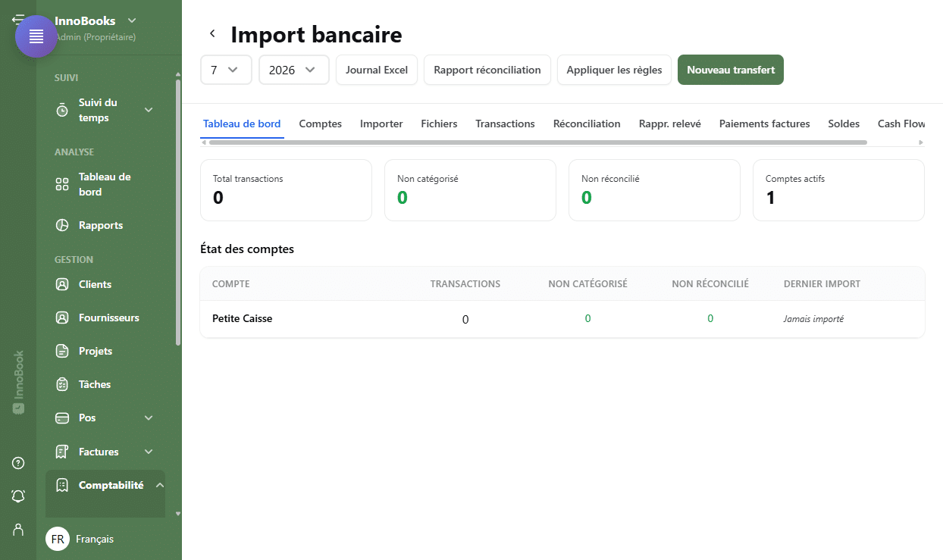The image size is (943, 560).
Task: Go back using the arrow beside Import bancaire
Action: point(212,33)
